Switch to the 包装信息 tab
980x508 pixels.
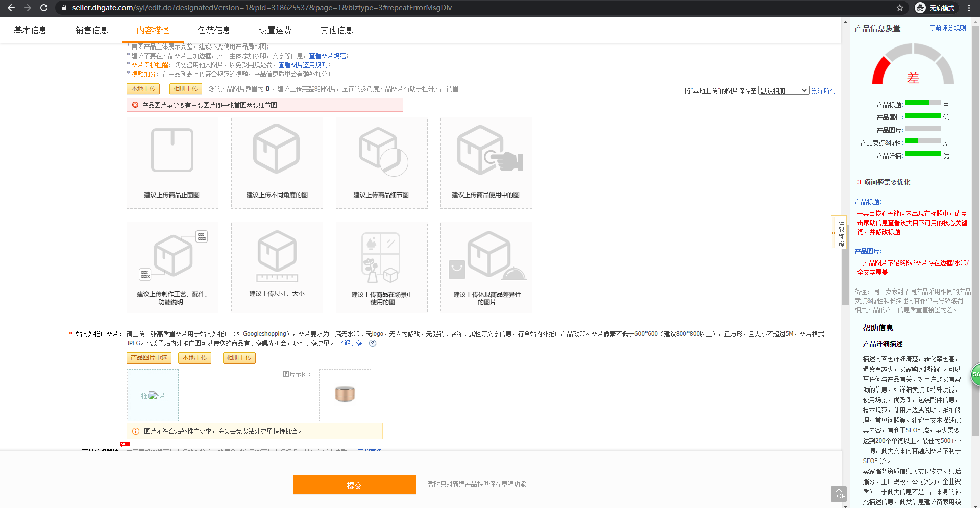(214, 30)
